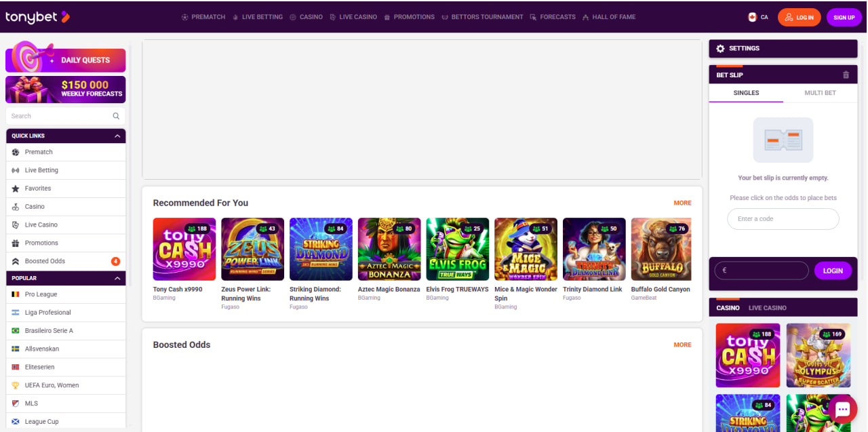The width and height of the screenshot is (868, 432).
Task: Open Zeus Power Link game thumbnail
Action: (252, 249)
